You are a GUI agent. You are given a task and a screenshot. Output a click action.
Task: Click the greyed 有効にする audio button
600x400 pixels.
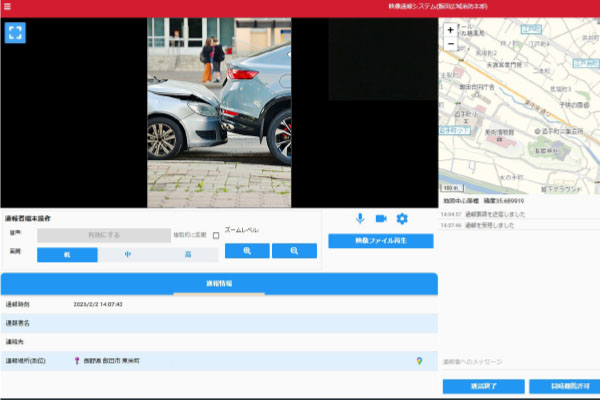[x=104, y=236]
